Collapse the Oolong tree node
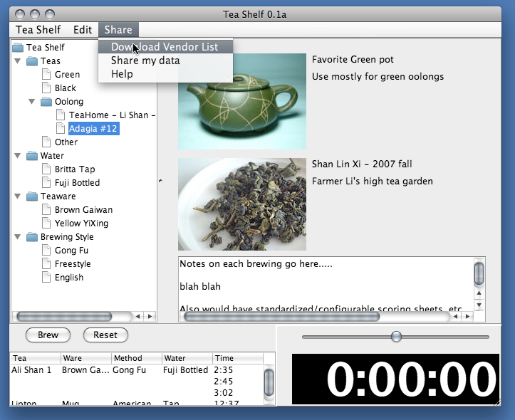 point(32,102)
